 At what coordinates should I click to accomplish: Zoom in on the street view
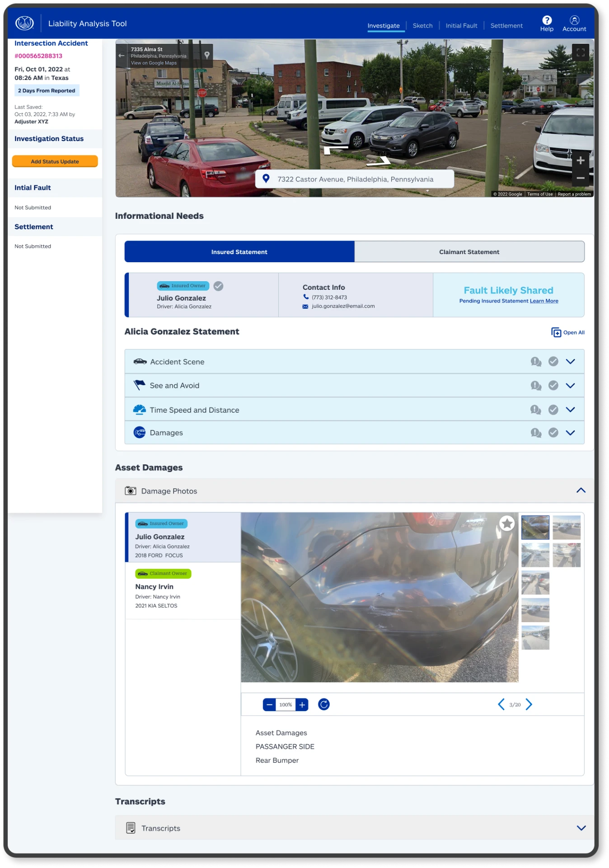point(581,160)
